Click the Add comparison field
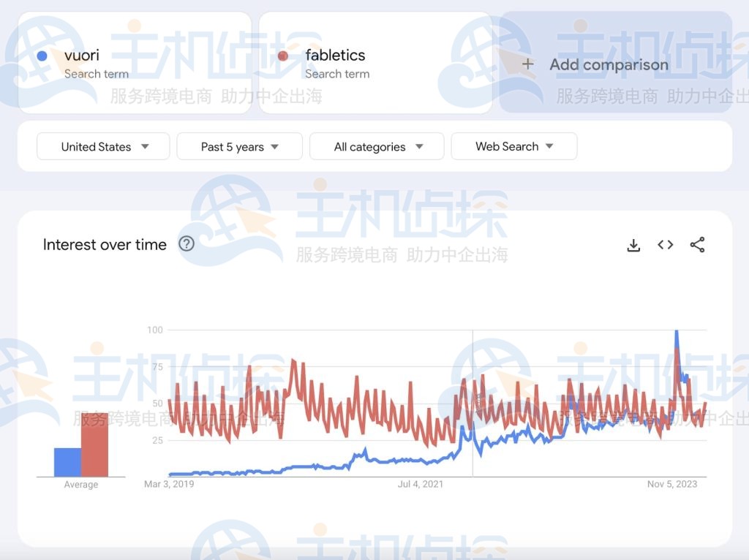749x560 pixels. (609, 64)
